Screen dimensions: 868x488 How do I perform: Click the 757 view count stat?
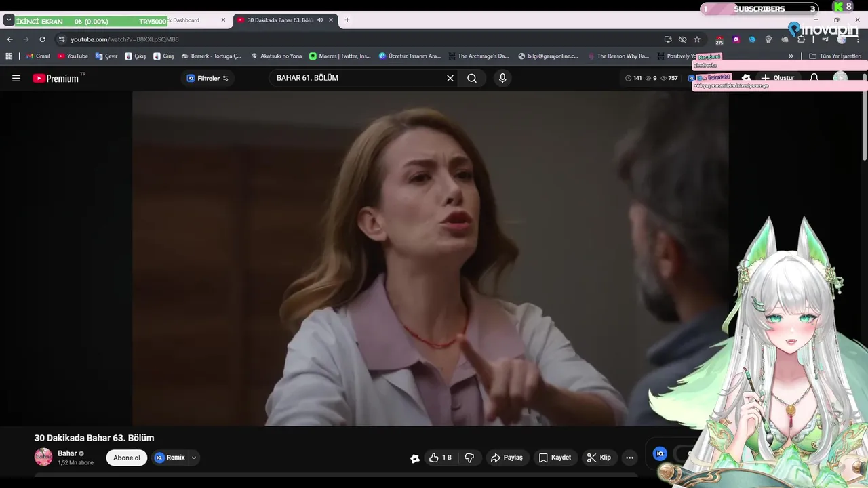click(x=669, y=78)
